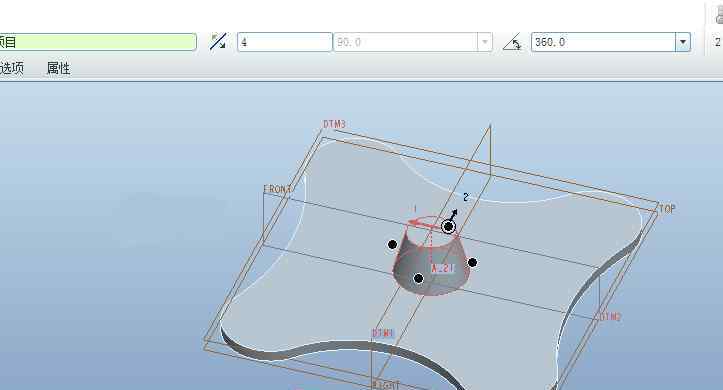
Task: Click the angular extent angle icon
Action: 512,42
